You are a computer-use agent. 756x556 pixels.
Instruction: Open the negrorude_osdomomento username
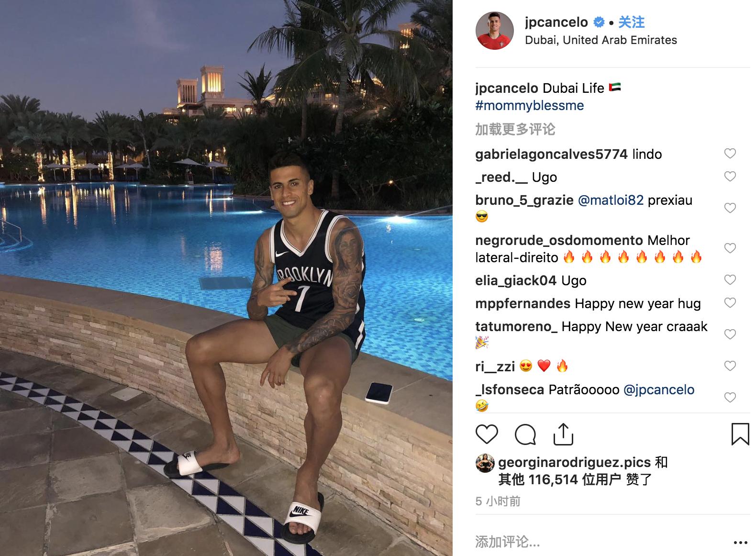[x=559, y=240]
